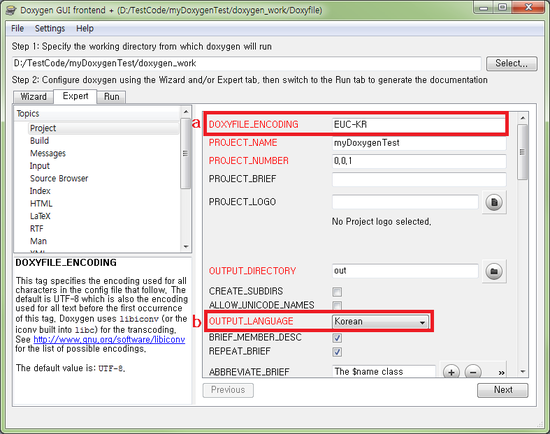Enable the CREATE_SUBDIRS checkbox
The width and height of the screenshot is (550, 434).
point(337,292)
